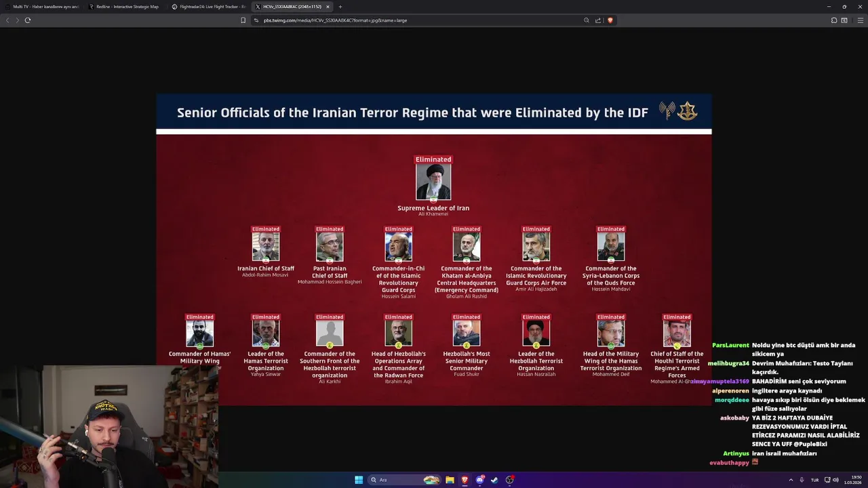Bookmark this page via the bookmark icon
Screen dimensions: 868x488
pos(243,20)
